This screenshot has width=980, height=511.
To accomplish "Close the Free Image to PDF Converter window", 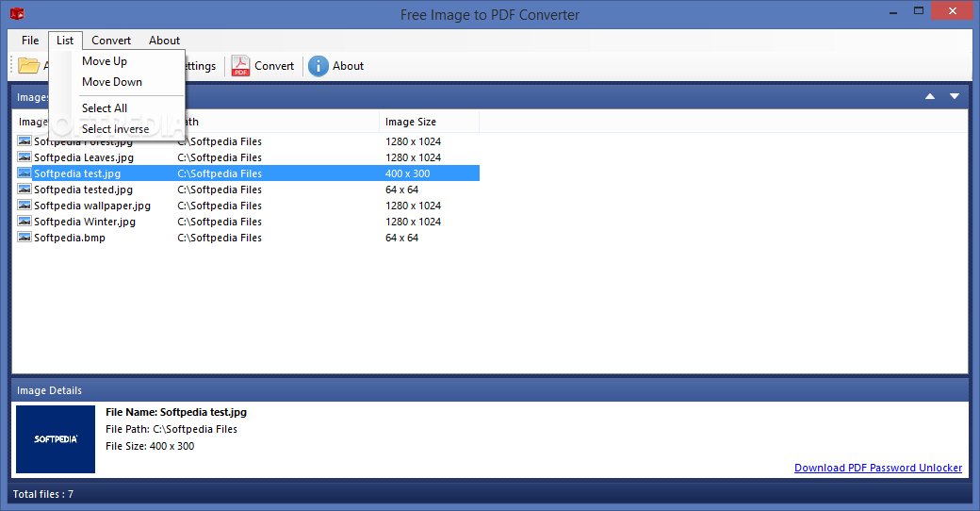I will pos(953,10).
